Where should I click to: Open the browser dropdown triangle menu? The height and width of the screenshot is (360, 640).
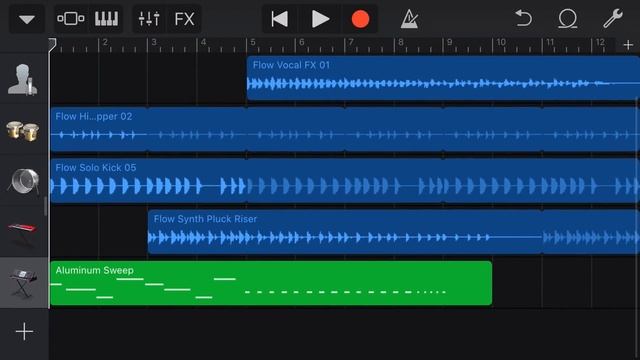(27, 19)
